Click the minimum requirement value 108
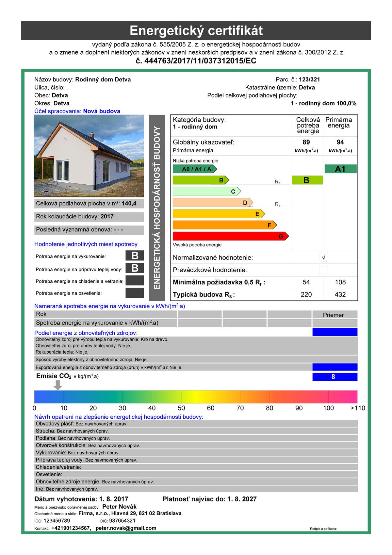The image size is (392, 555). tap(340, 282)
